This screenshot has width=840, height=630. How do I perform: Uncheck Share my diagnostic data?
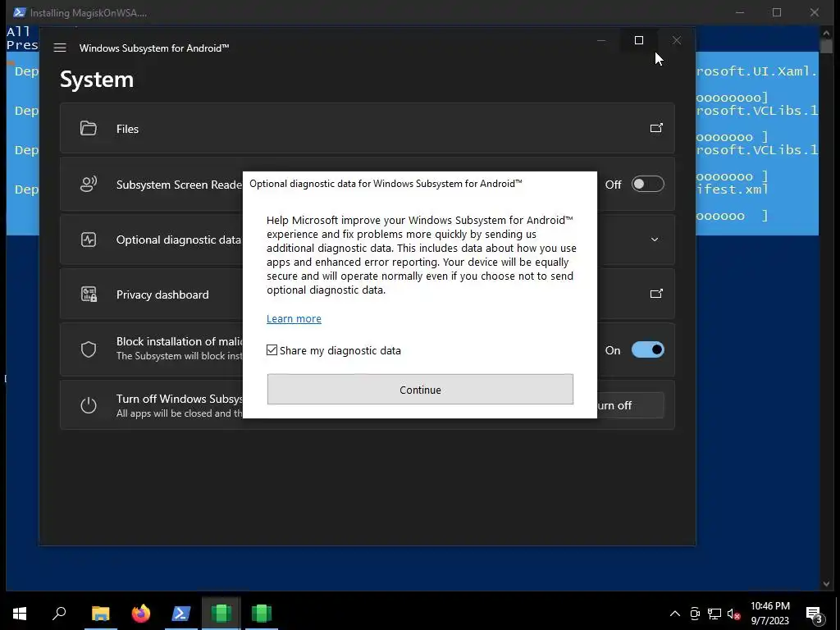point(272,350)
